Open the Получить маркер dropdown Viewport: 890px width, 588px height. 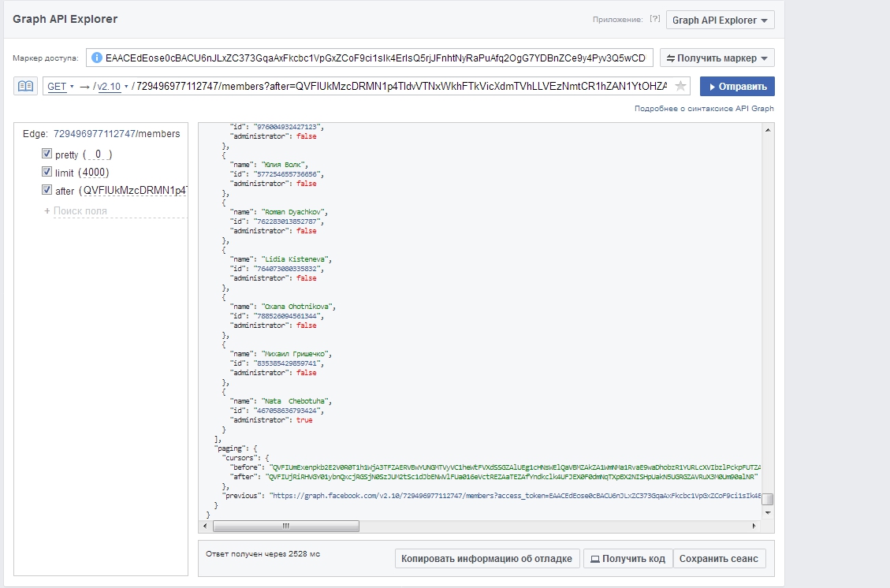pyautogui.click(x=717, y=58)
